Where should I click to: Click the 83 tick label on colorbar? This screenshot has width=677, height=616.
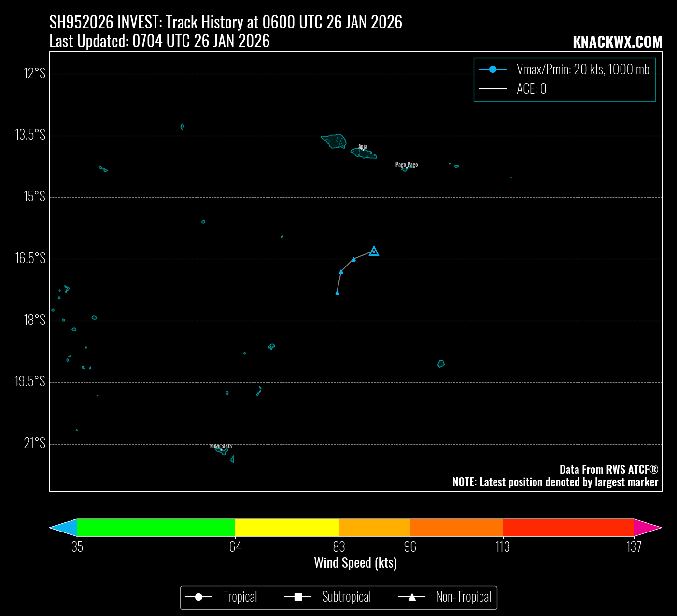click(x=339, y=547)
